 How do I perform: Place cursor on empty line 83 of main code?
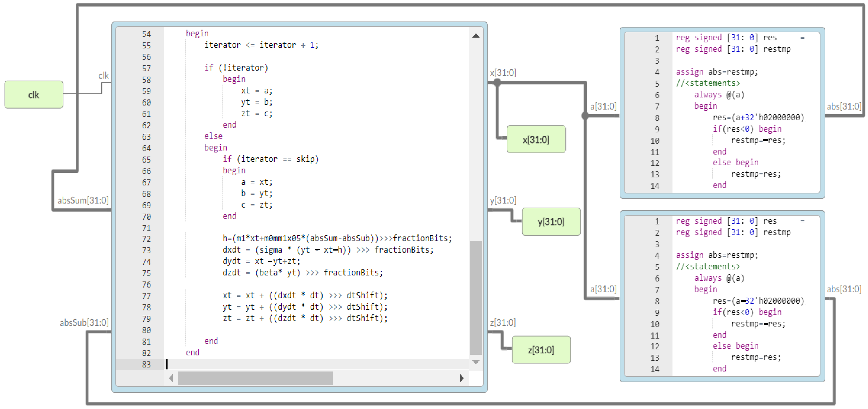[x=303, y=364]
